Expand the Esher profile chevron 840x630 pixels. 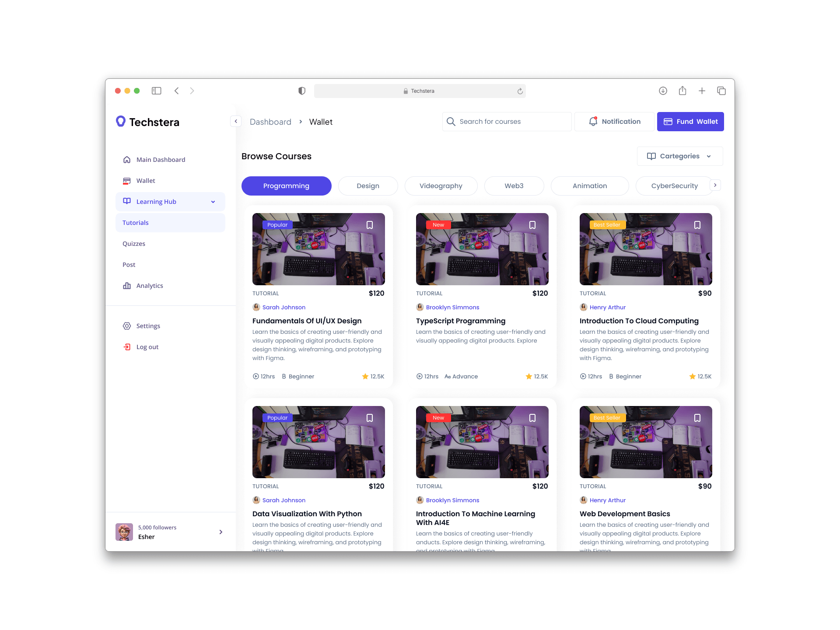220,532
